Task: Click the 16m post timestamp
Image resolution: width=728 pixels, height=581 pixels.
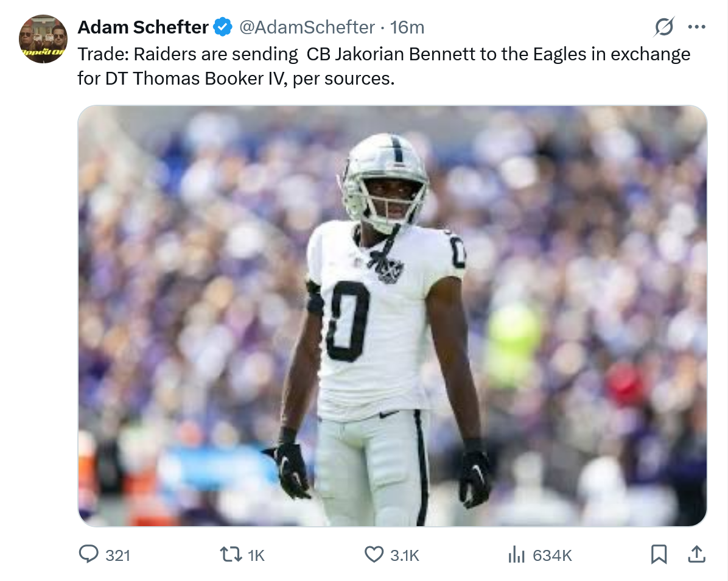Action: click(407, 27)
